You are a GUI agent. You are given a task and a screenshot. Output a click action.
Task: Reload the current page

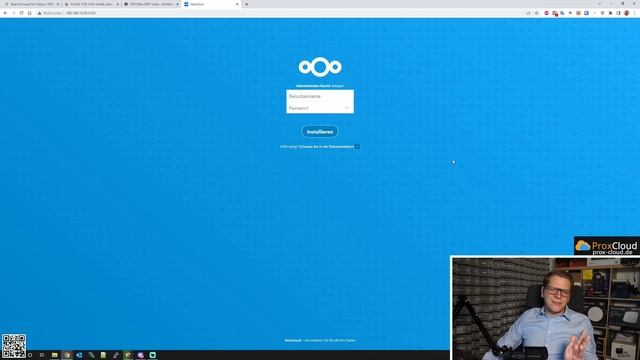21,13
